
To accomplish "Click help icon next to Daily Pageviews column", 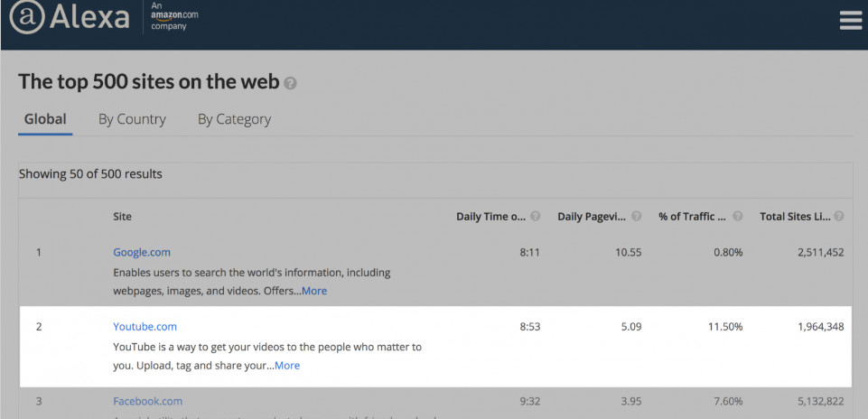I will tap(637, 217).
